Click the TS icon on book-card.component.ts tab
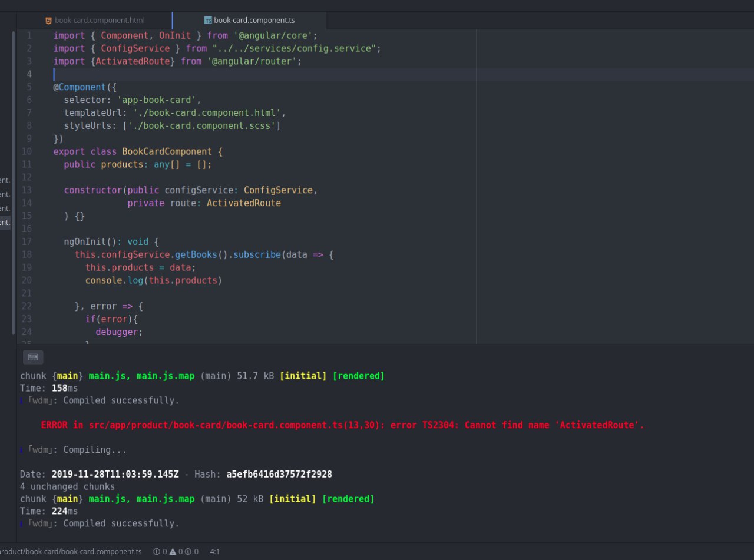754x560 pixels. 208,21
